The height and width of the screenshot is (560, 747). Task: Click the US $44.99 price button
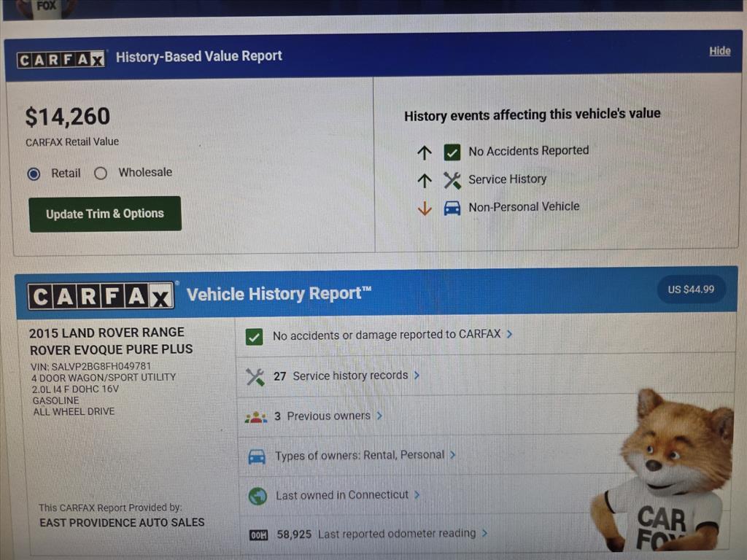691,289
